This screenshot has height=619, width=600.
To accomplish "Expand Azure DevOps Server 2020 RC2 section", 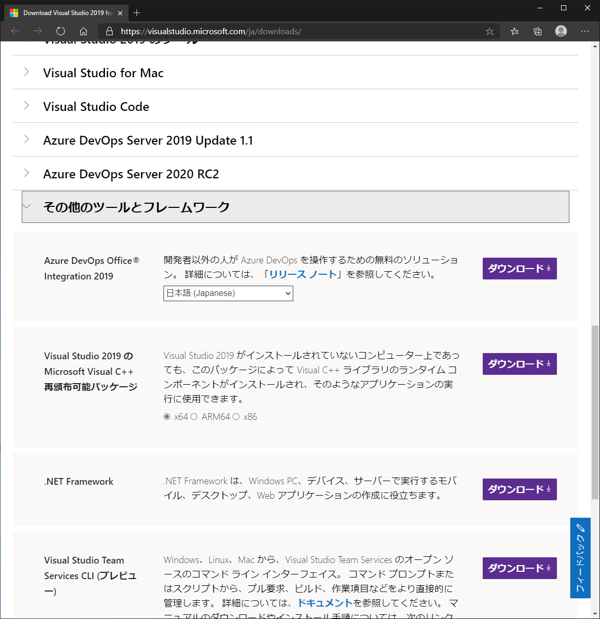I will coord(130,174).
